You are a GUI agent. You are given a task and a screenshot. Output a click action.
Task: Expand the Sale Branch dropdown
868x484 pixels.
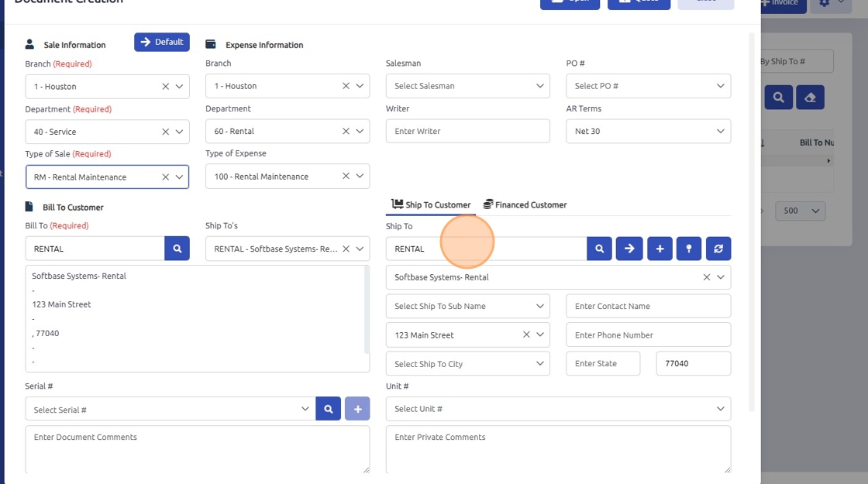(x=179, y=86)
